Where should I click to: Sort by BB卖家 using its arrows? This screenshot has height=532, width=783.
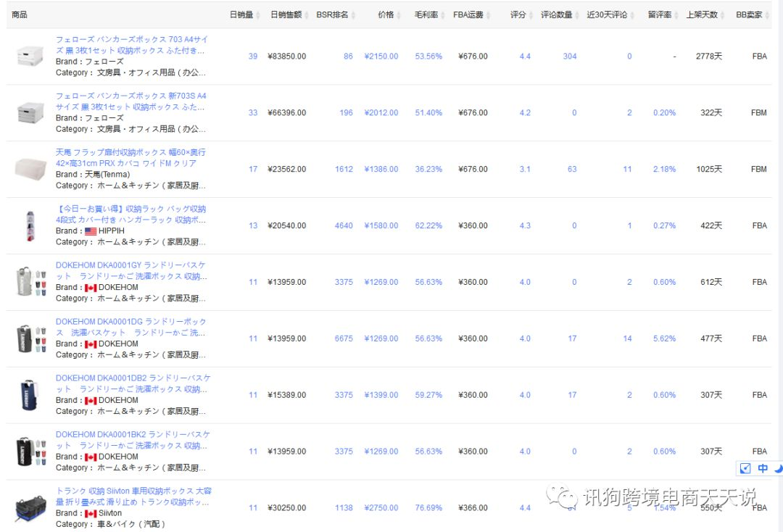tap(767, 15)
